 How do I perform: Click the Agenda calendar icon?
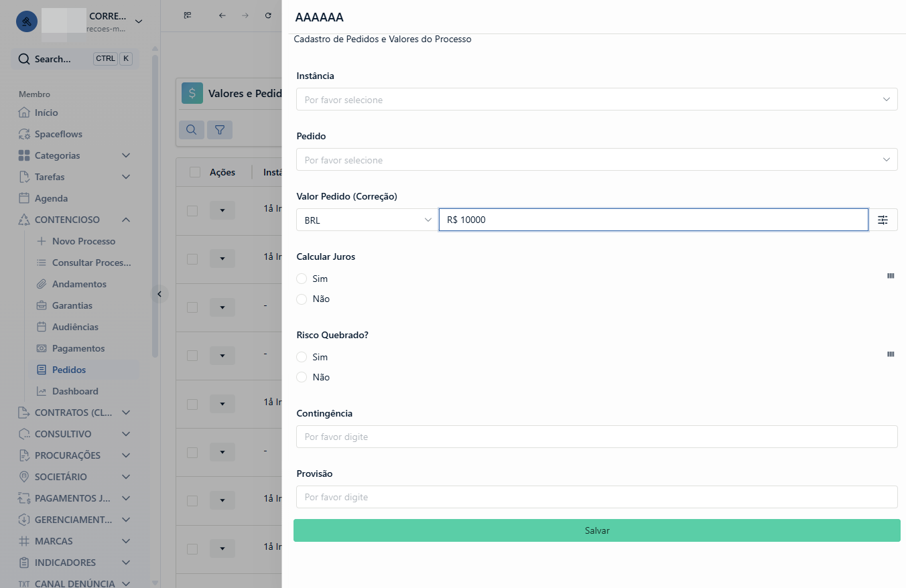point(24,198)
